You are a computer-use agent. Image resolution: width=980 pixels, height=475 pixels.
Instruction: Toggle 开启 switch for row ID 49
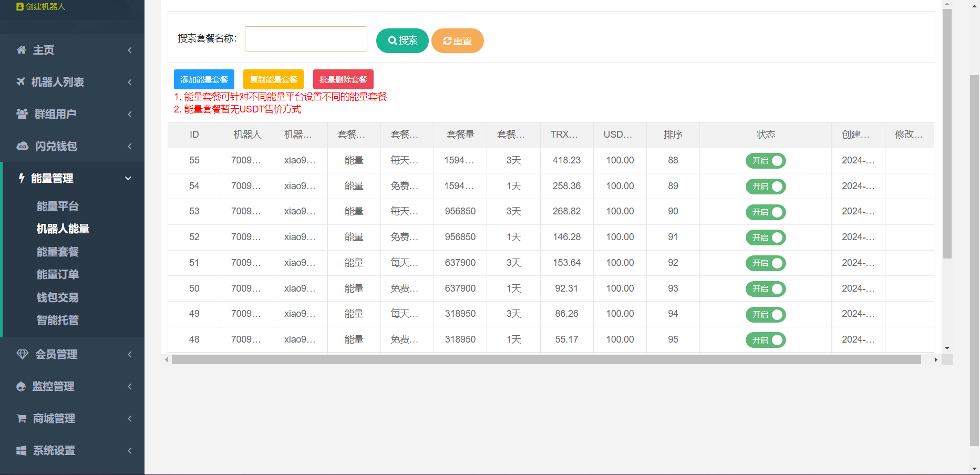coord(766,315)
